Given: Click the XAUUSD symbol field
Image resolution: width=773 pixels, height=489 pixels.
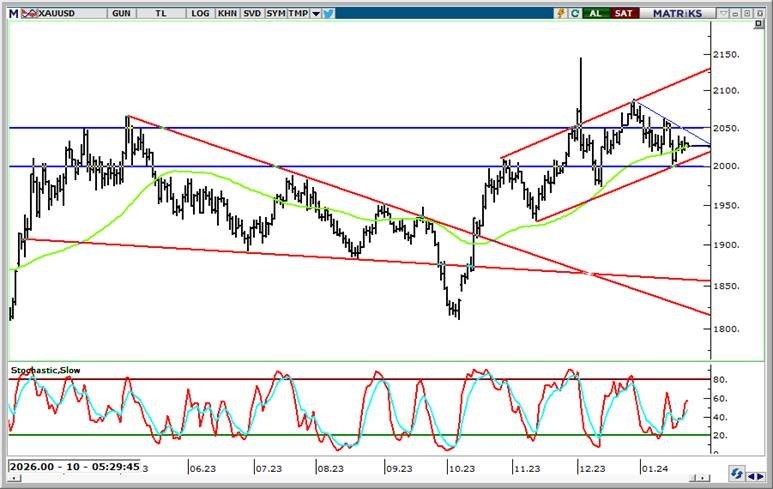Looking at the screenshot, I should [x=59, y=13].
